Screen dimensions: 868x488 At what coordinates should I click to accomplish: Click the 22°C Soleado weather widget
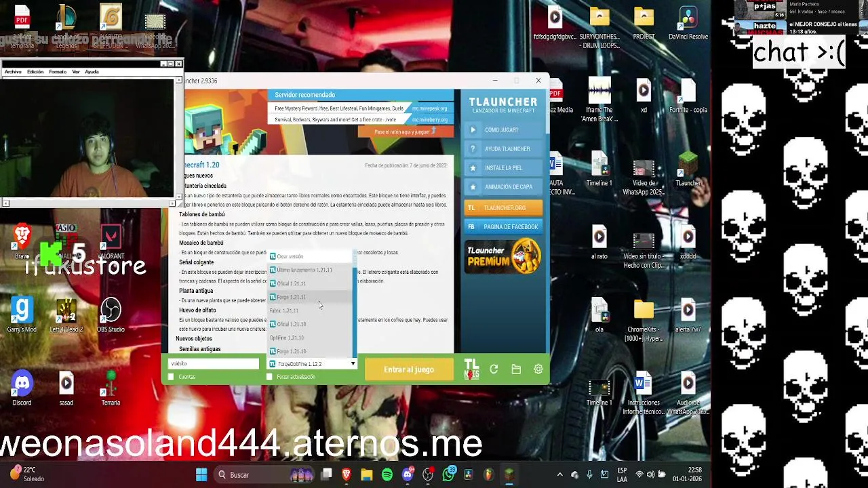pyautogui.click(x=27, y=474)
